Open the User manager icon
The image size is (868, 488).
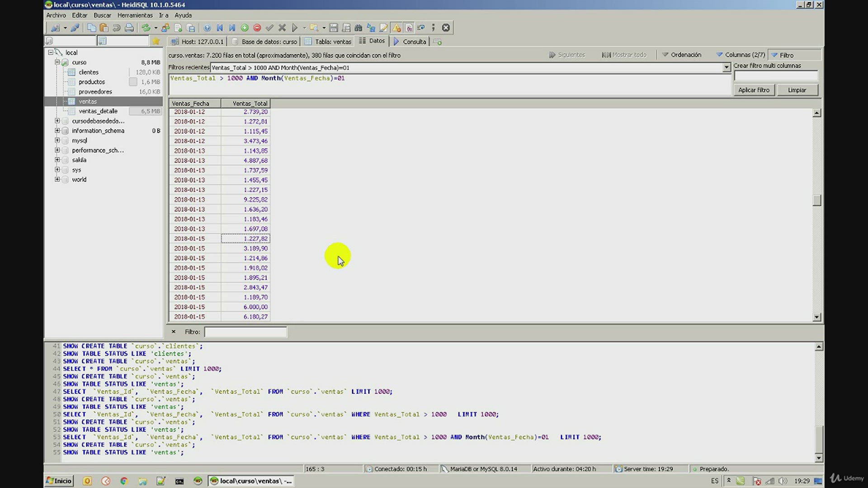pos(165,28)
